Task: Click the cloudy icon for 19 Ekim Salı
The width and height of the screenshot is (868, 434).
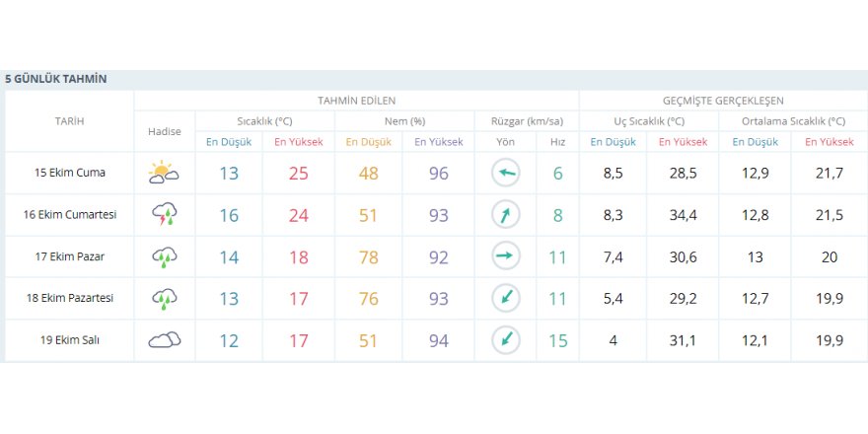Action: point(164,340)
